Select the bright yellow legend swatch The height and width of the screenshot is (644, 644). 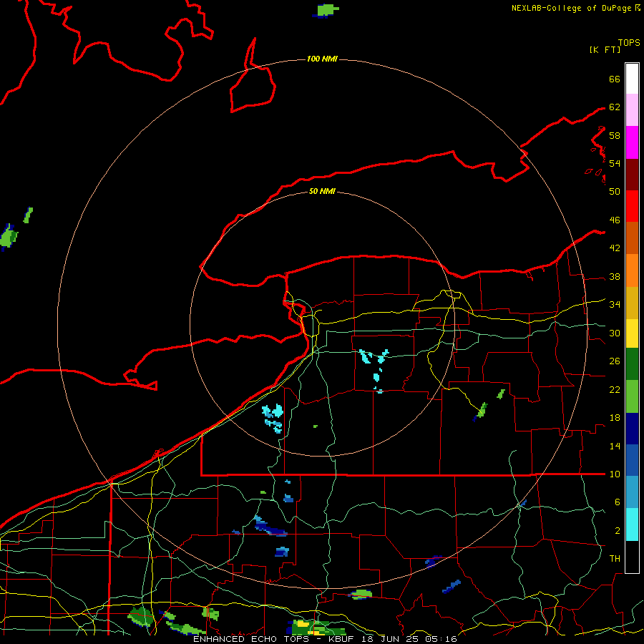[x=632, y=333]
